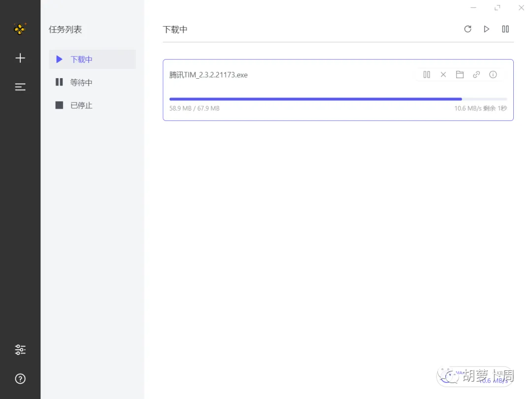This screenshot has width=532, height=399.
Task: Pause all tasks from header toolbar
Action: [x=505, y=29]
